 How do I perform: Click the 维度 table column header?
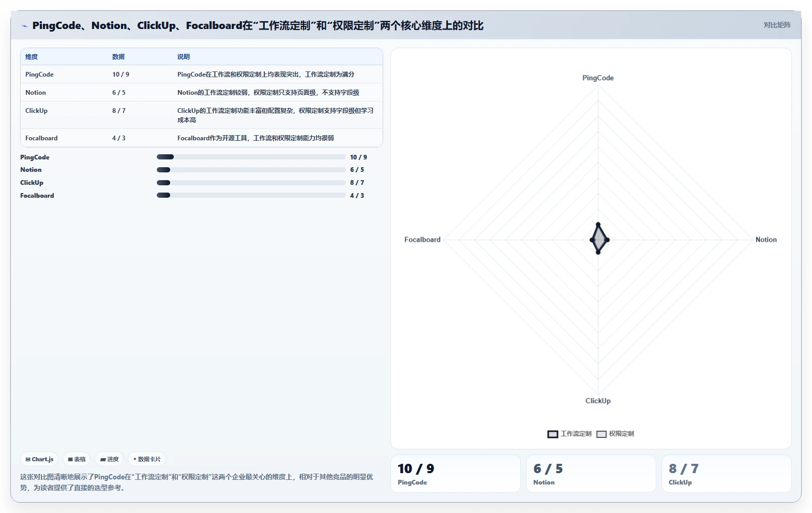(x=32, y=57)
